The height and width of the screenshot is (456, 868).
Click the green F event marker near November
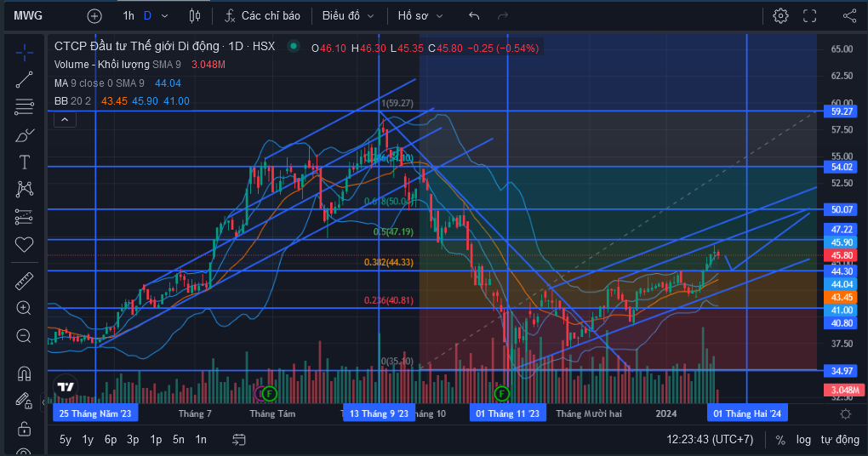pyautogui.click(x=501, y=393)
